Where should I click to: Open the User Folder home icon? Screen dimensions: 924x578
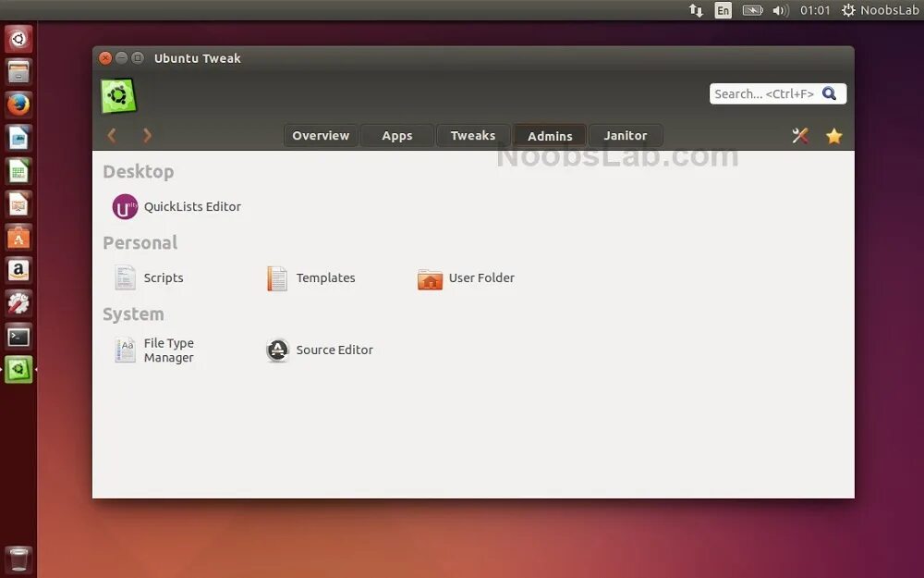point(431,279)
